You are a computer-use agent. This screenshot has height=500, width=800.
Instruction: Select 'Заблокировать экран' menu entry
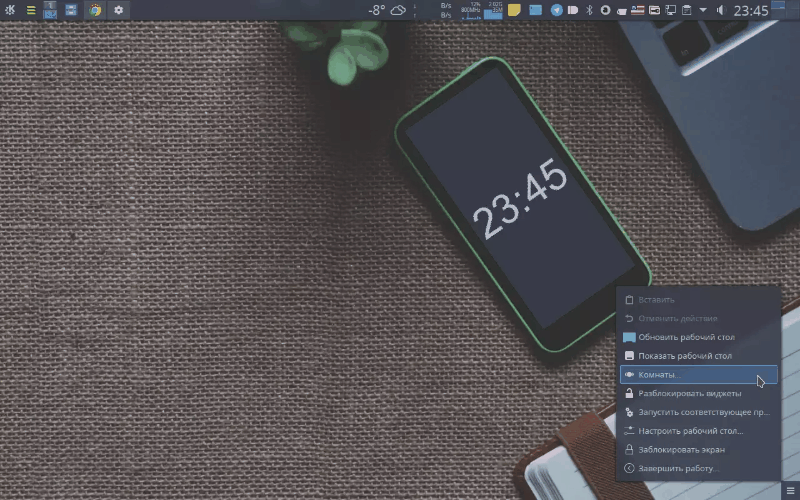pos(698,450)
